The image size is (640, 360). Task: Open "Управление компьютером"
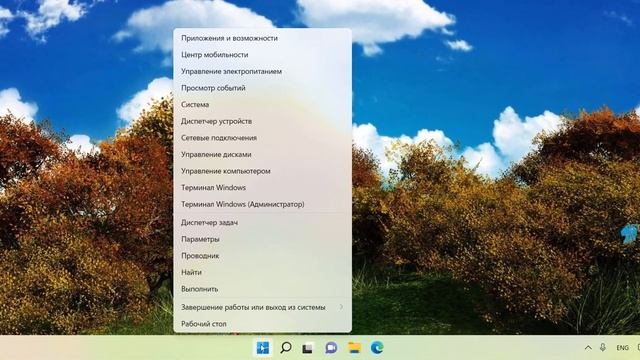(x=262, y=171)
